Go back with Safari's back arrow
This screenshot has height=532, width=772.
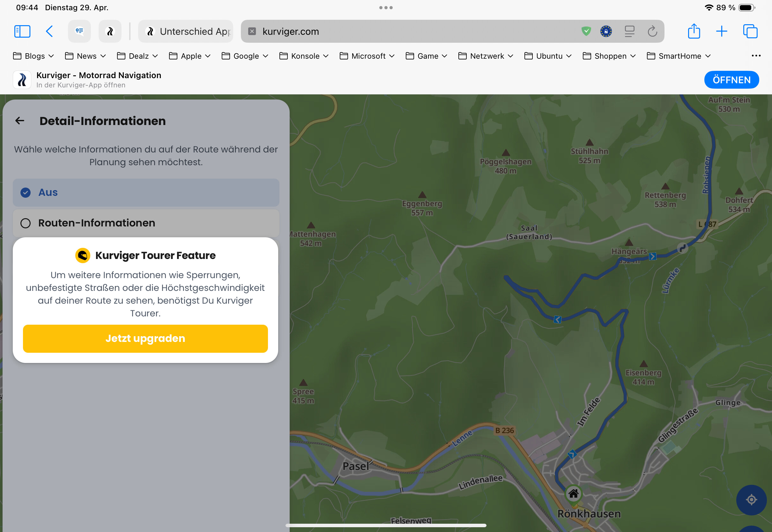tap(49, 31)
